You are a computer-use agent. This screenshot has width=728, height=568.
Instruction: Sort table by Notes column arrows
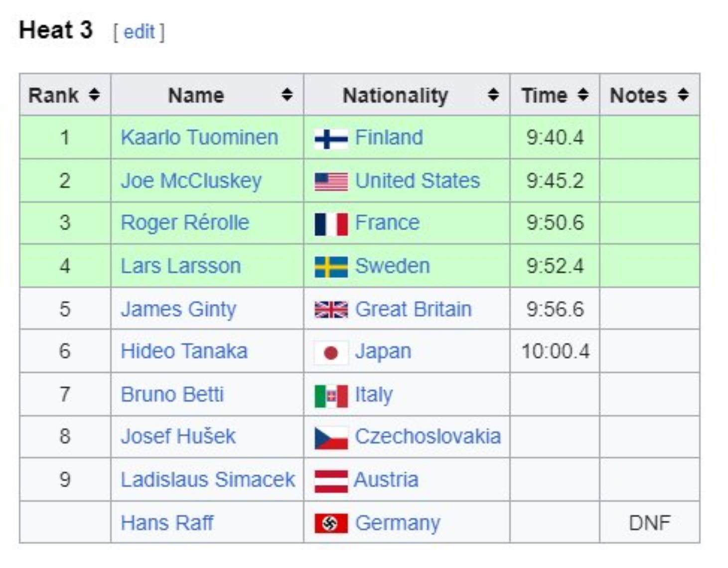pos(684,95)
